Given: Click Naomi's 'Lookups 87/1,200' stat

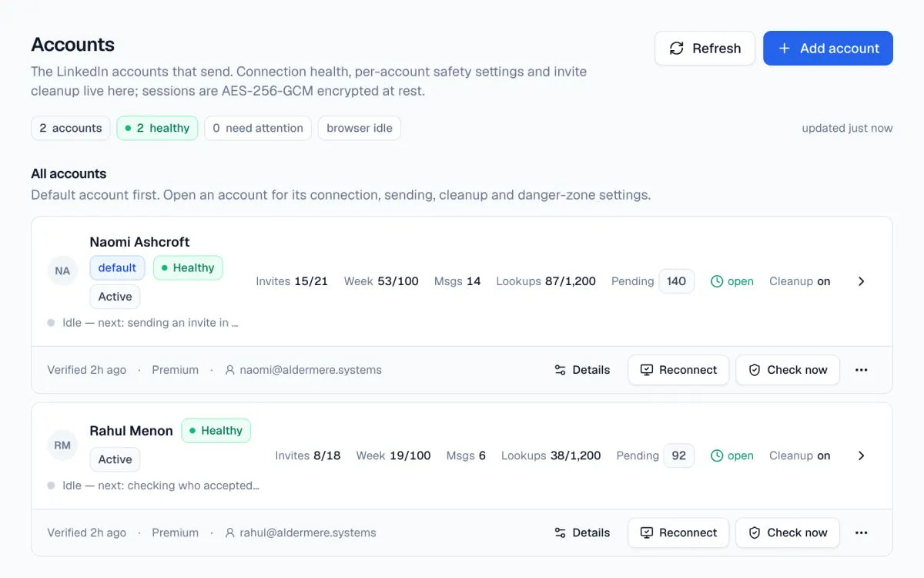Looking at the screenshot, I should point(546,281).
